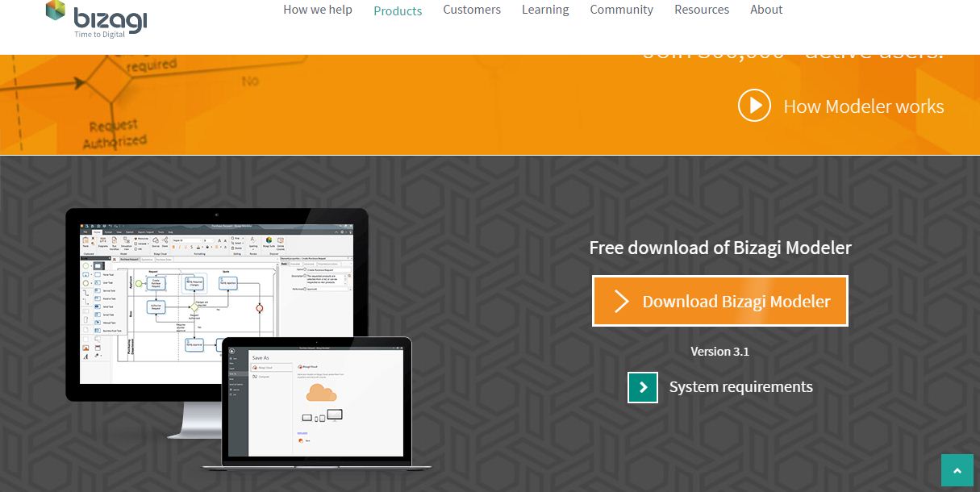Image resolution: width=980 pixels, height=492 pixels.
Task: Click the Version 3.1 text
Action: point(720,352)
